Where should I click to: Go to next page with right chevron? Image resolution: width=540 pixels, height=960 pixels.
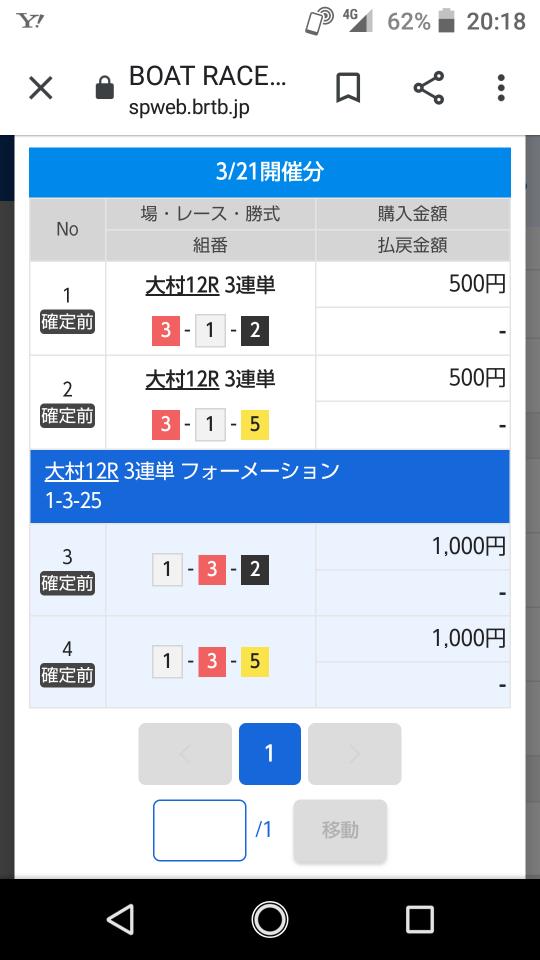(354, 754)
